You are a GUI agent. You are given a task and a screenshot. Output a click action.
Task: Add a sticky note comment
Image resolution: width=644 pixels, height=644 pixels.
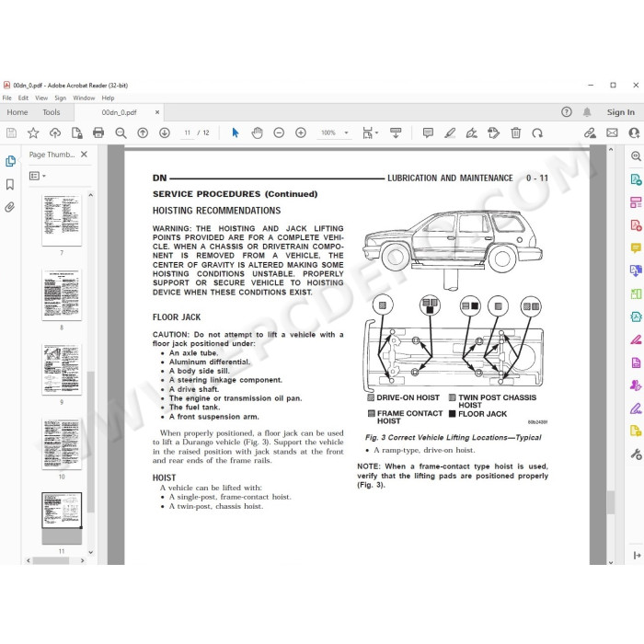click(x=428, y=132)
